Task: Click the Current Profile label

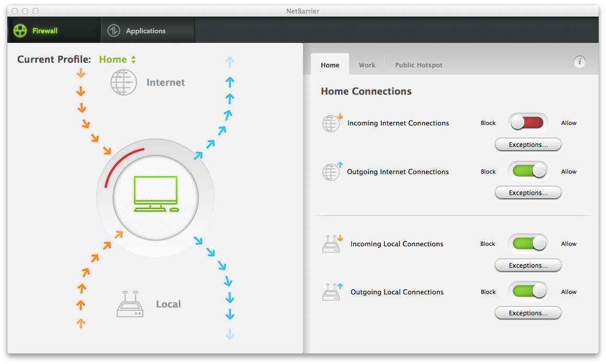Action: [54, 59]
